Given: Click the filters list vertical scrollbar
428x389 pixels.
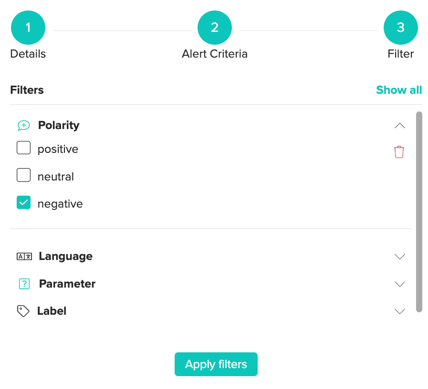Looking at the screenshot, I should coord(419,212).
